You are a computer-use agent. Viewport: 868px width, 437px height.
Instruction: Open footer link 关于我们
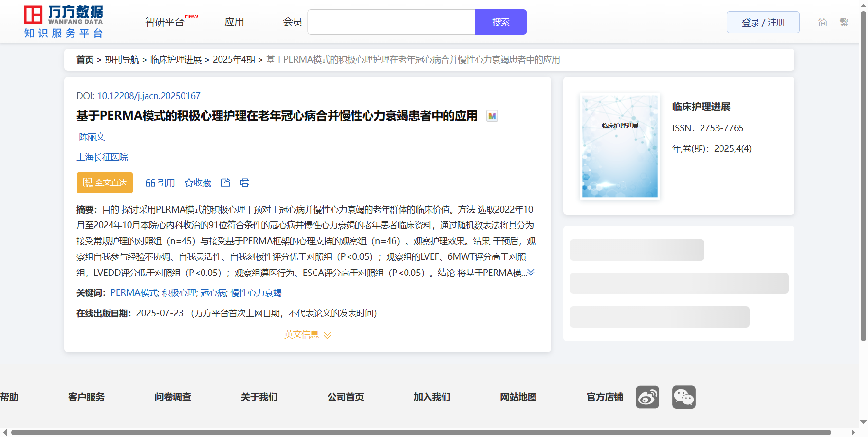tap(259, 397)
